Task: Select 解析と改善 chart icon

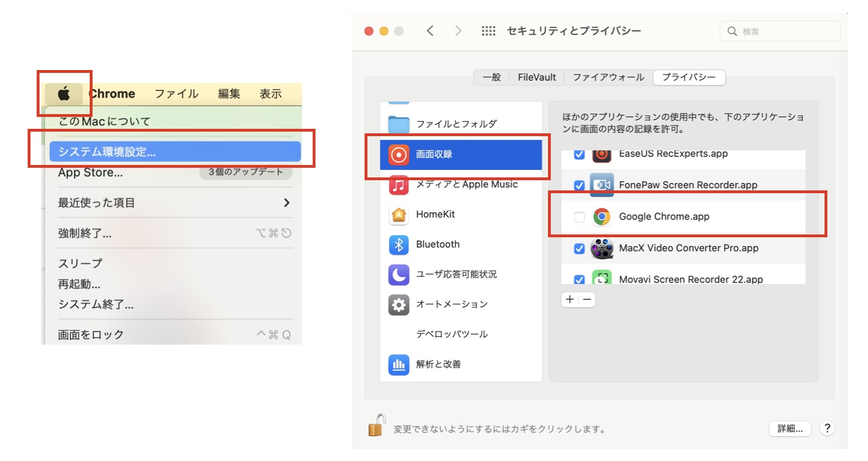Action: [x=399, y=364]
